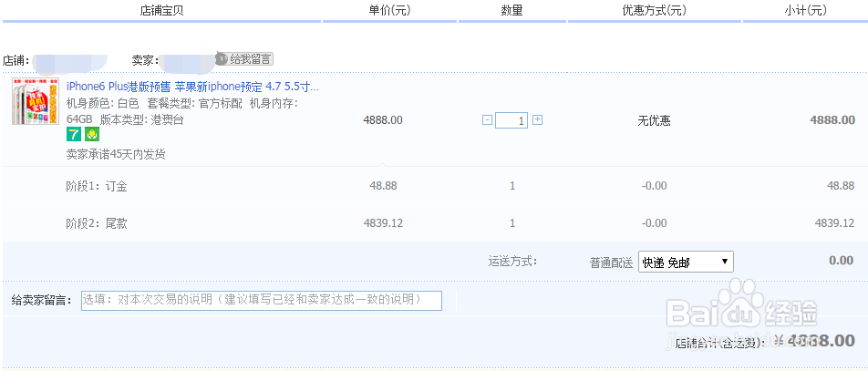Click the 数量 column header
868x371 pixels.
[x=512, y=11]
